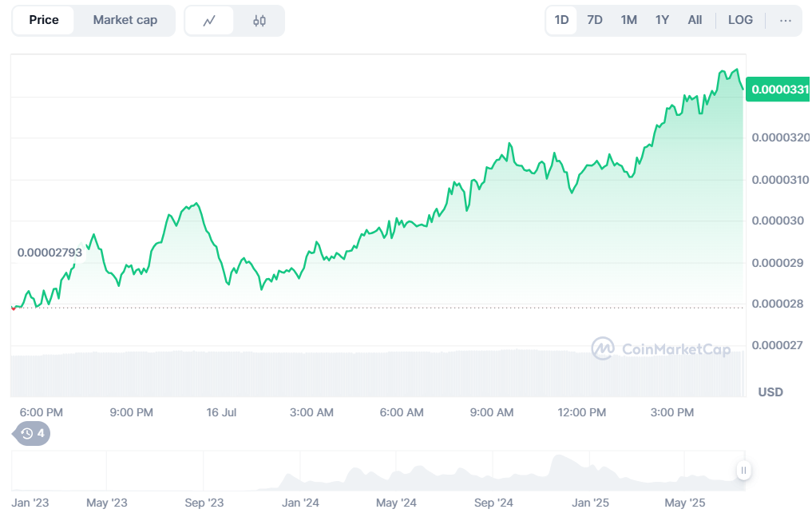812x513 pixels.
Task: Select the Market cap tab
Action: point(125,20)
